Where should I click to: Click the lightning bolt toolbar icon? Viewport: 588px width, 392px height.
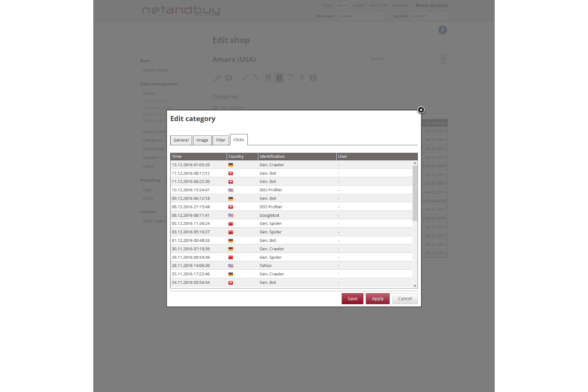302,78
